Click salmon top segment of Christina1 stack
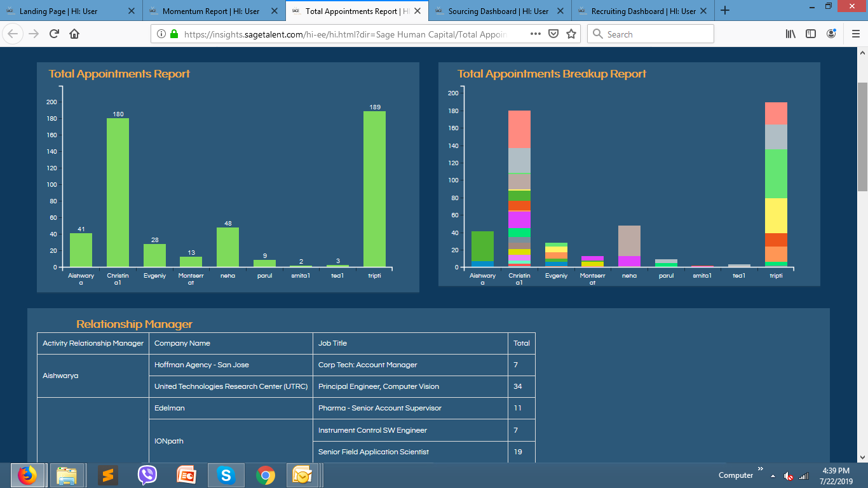 (x=519, y=130)
